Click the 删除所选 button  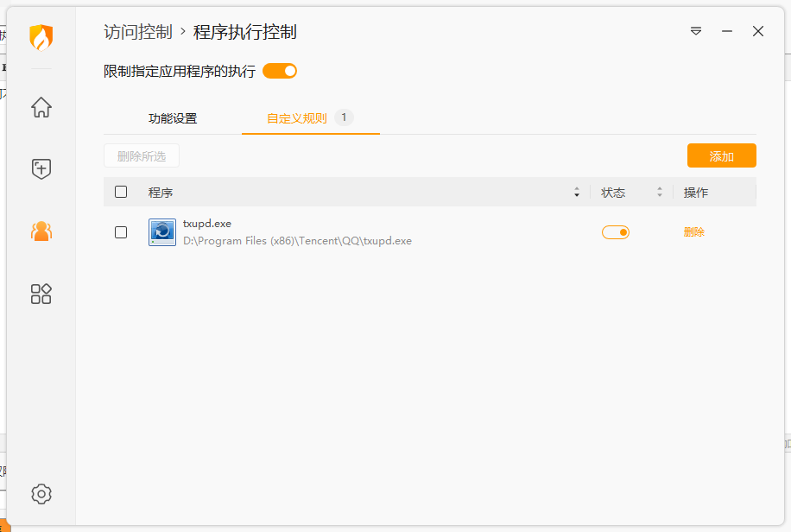[x=142, y=155]
